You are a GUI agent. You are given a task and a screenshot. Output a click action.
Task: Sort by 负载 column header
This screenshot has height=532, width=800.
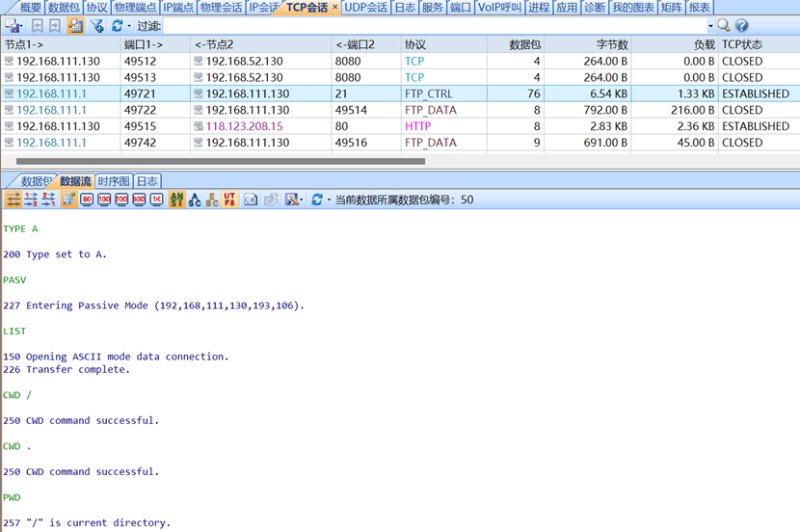click(x=675, y=44)
